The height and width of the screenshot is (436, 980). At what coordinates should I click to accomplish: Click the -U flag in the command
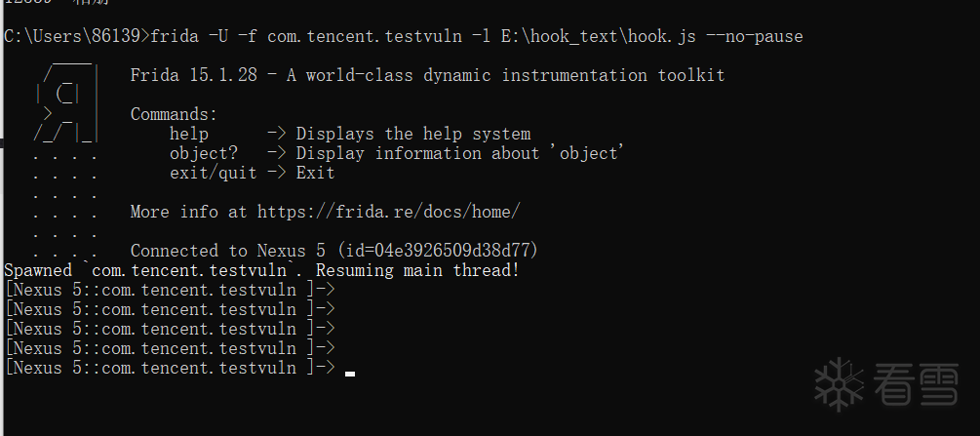[x=217, y=36]
